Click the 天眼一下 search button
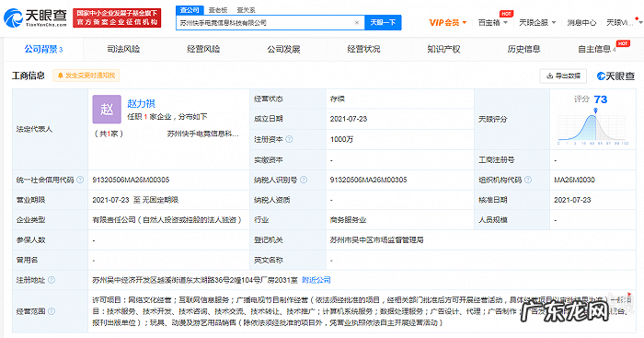Screen dimensions: 644x338 coord(383,23)
